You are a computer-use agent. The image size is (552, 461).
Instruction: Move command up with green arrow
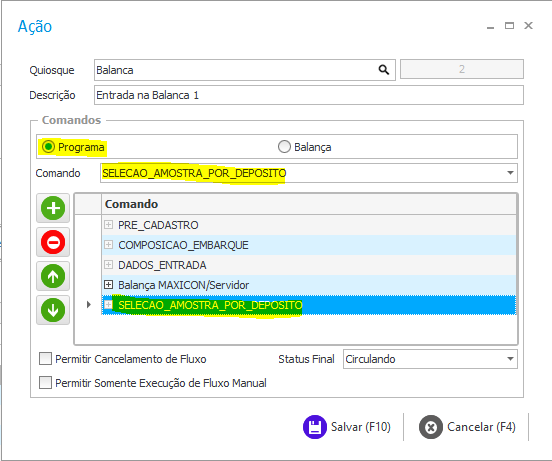point(53,276)
